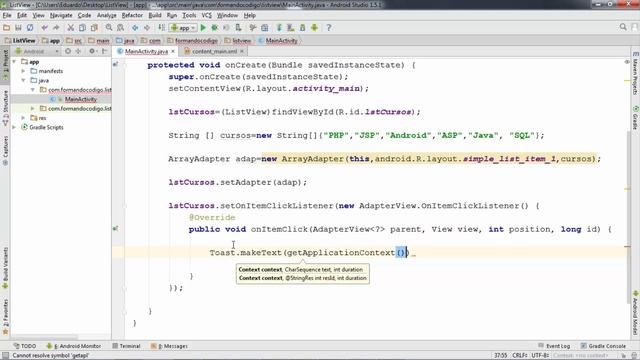
Task: Open the Android project view dropdown
Action: point(37,51)
